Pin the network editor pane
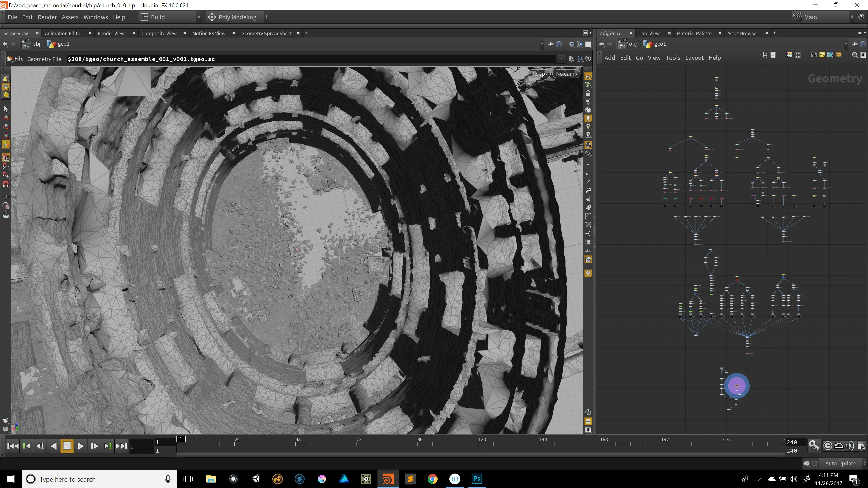This screenshot has height=488, width=868. coord(855,44)
